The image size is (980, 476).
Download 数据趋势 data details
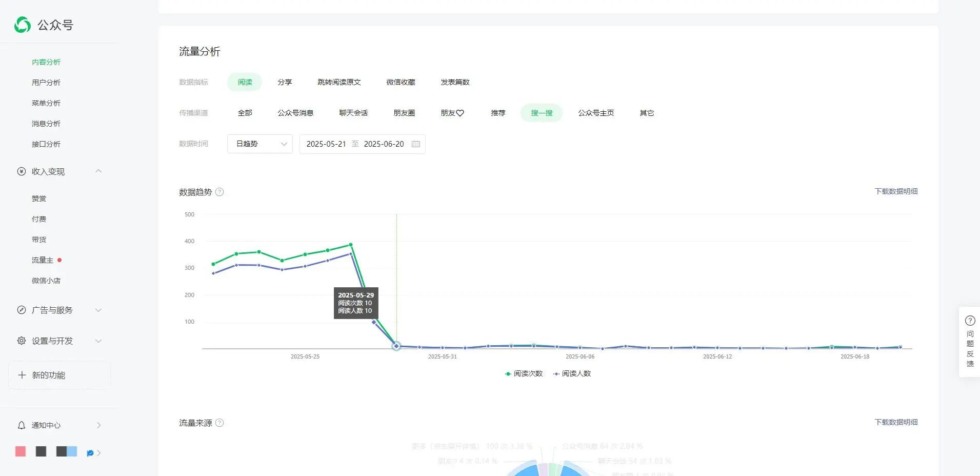pyautogui.click(x=896, y=191)
